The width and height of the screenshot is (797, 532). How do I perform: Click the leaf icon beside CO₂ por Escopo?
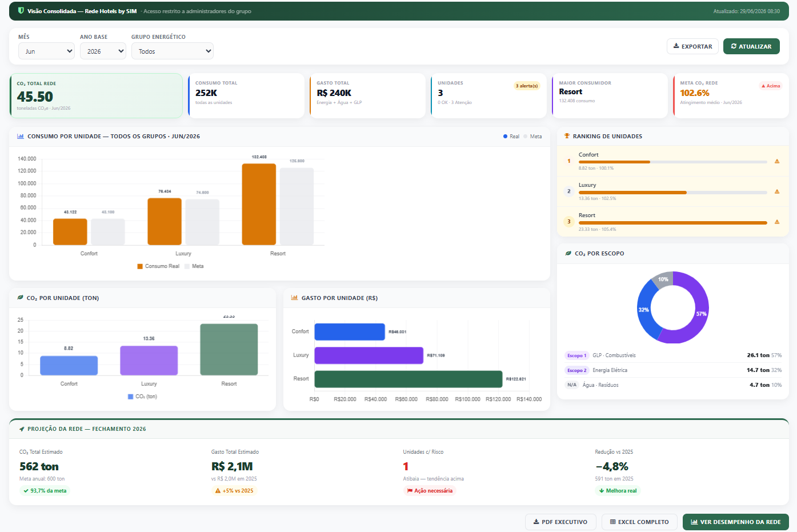(x=568, y=253)
